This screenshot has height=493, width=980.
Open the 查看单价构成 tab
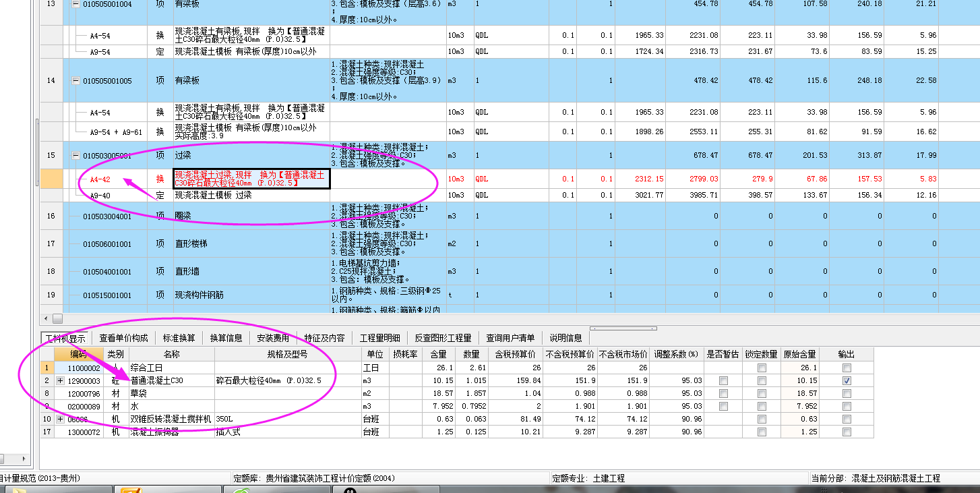point(123,338)
